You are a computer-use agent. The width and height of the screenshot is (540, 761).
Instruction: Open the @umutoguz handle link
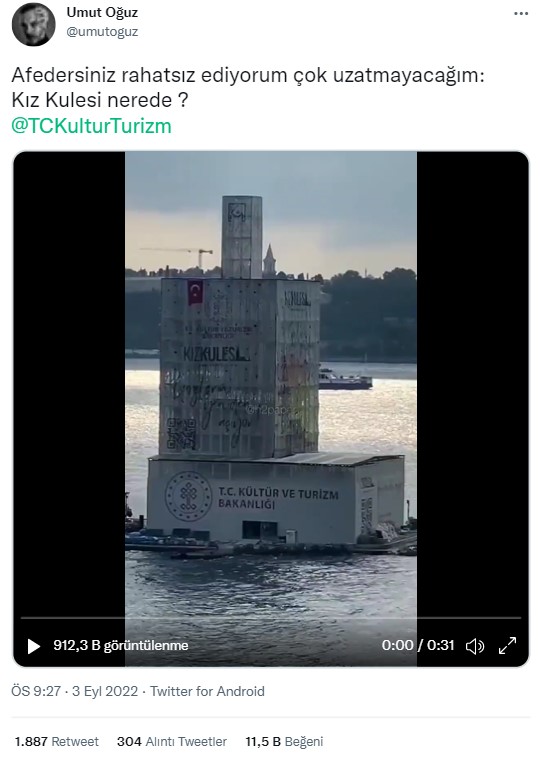coord(102,32)
